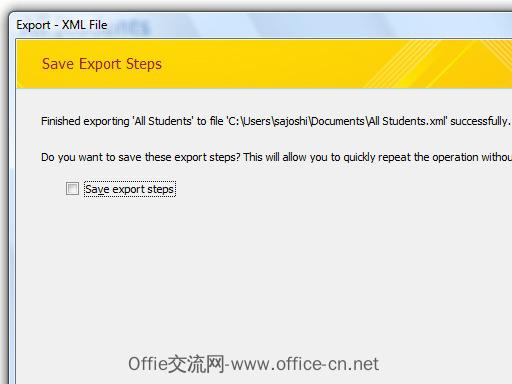
Task: Click the "Offie" word in the watermark
Action: tap(147, 364)
